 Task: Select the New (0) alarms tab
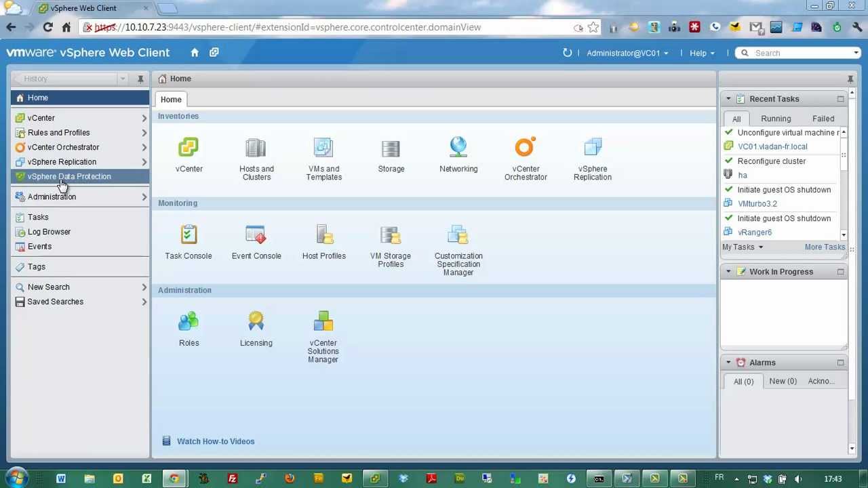pyautogui.click(x=783, y=381)
